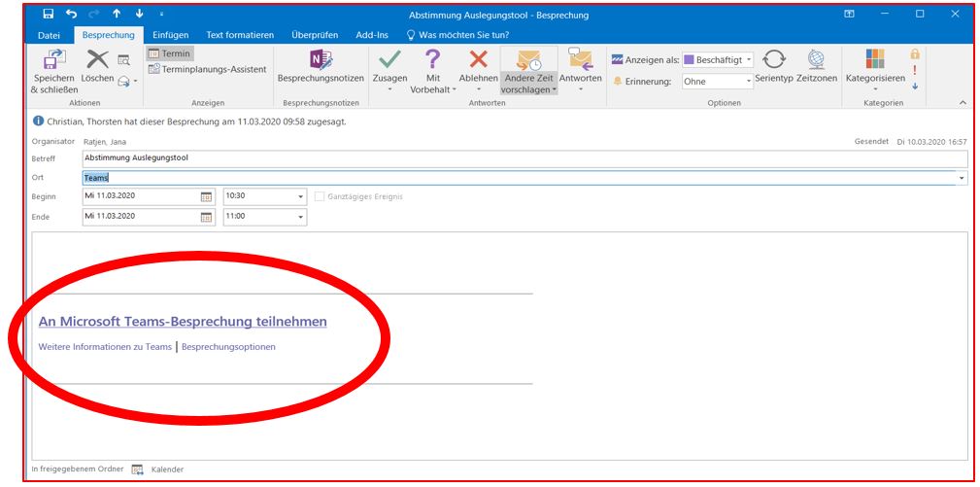Click the Save icon in quick access toolbar

pos(49,14)
